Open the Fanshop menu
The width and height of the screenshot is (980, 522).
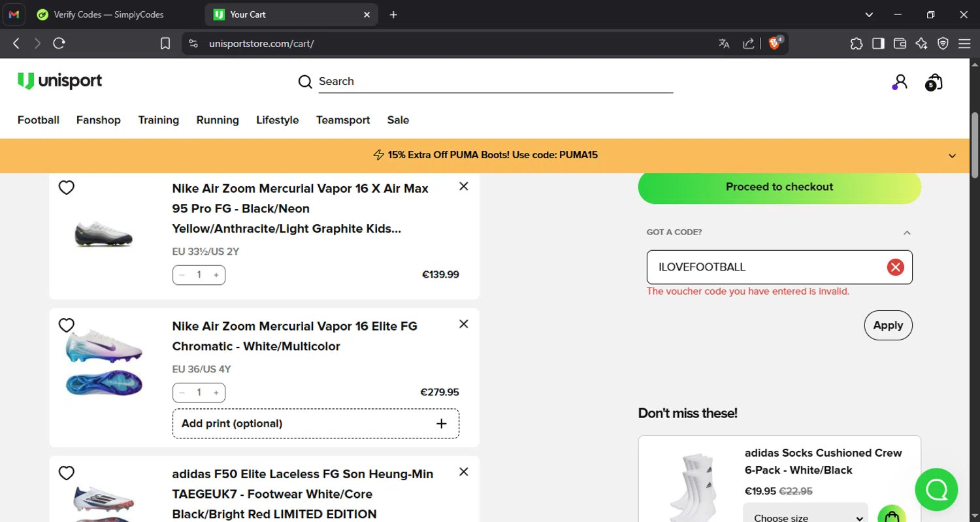[99, 120]
